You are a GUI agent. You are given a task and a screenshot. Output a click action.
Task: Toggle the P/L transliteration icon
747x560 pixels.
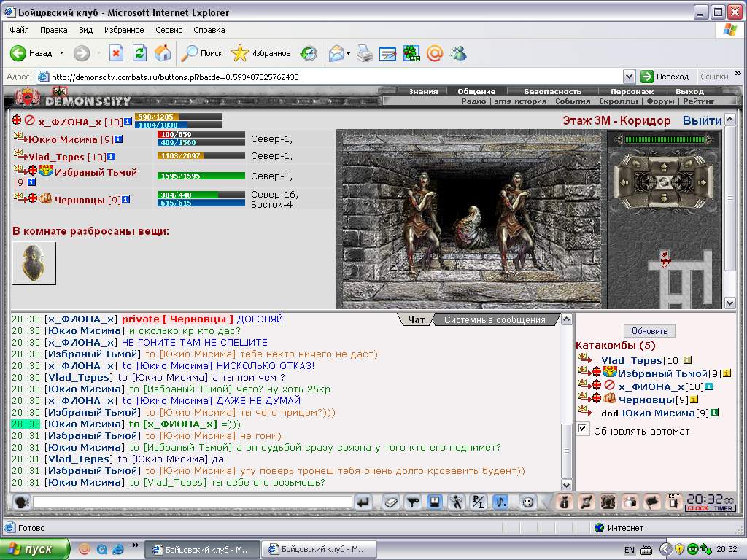pos(478,502)
